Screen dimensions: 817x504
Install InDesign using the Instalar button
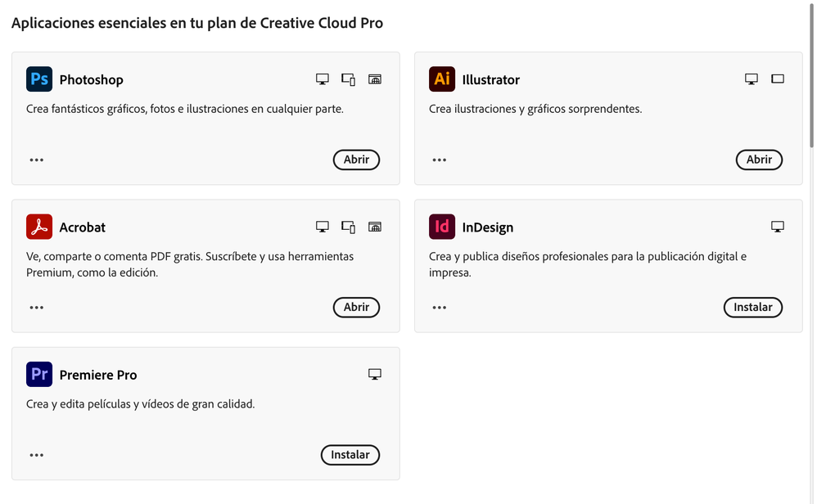coord(752,307)
